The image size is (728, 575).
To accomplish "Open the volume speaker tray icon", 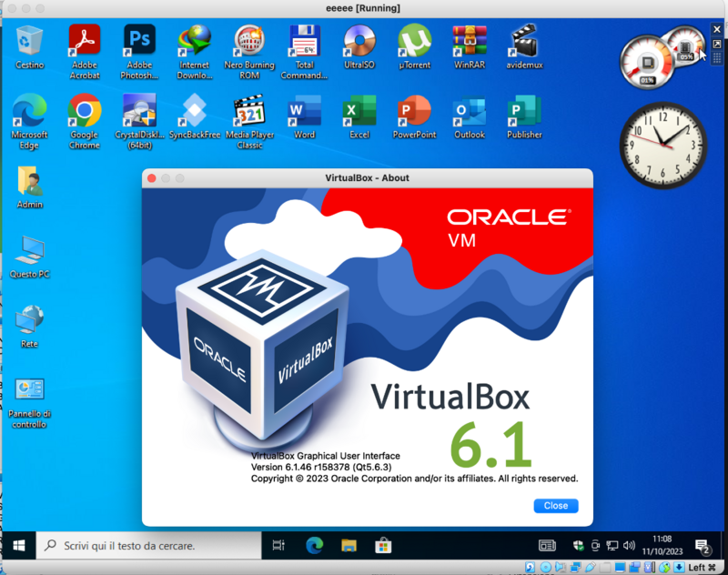I will tap(629, 545).
